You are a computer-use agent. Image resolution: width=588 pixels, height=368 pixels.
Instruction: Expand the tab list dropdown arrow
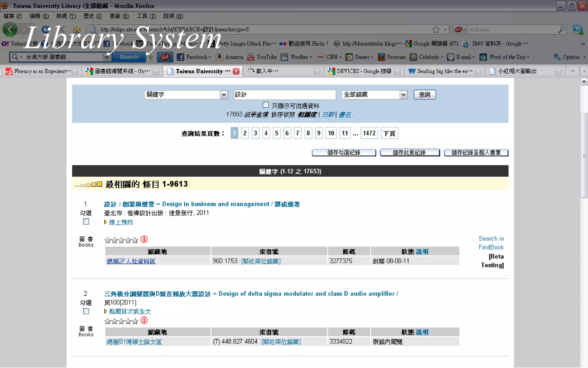pyautogui.click(x=584, y=71)
